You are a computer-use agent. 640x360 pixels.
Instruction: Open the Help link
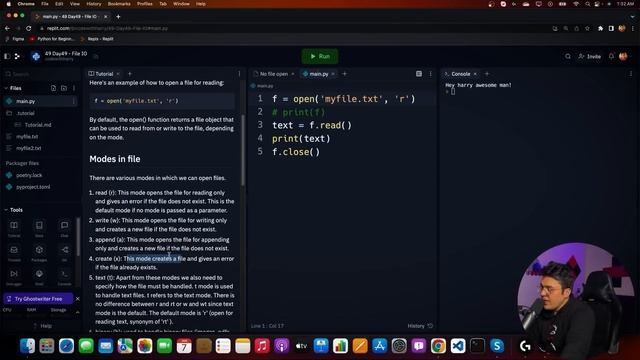42,326
